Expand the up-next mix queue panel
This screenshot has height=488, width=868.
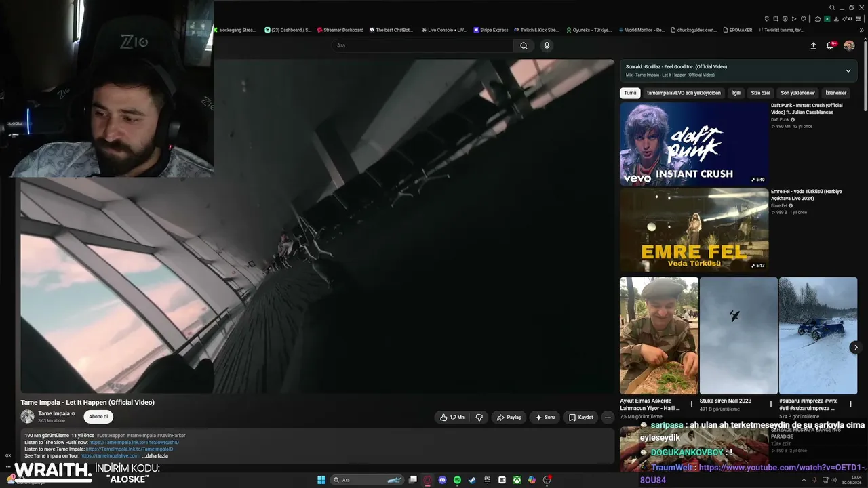tap(848, 70)
